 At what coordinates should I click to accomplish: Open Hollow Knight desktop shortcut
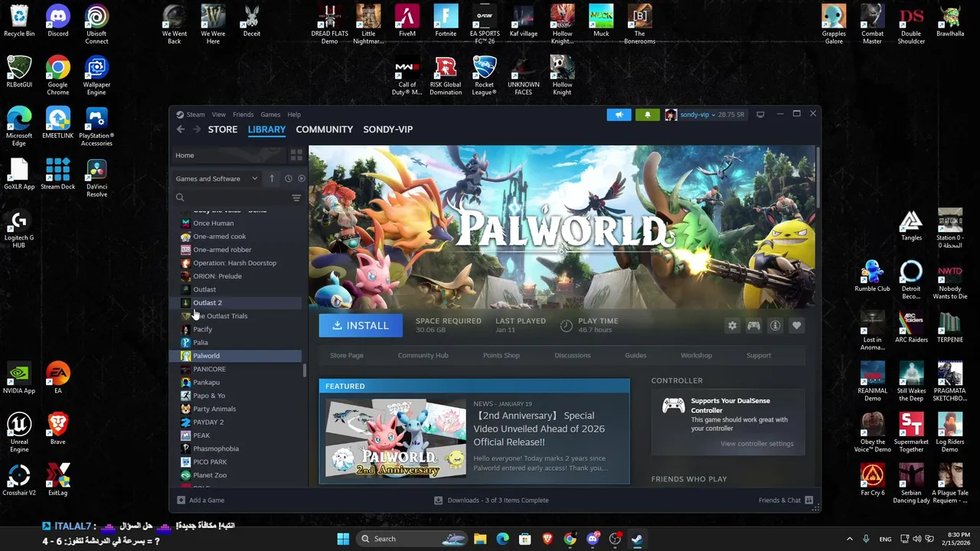coord(562,76)
